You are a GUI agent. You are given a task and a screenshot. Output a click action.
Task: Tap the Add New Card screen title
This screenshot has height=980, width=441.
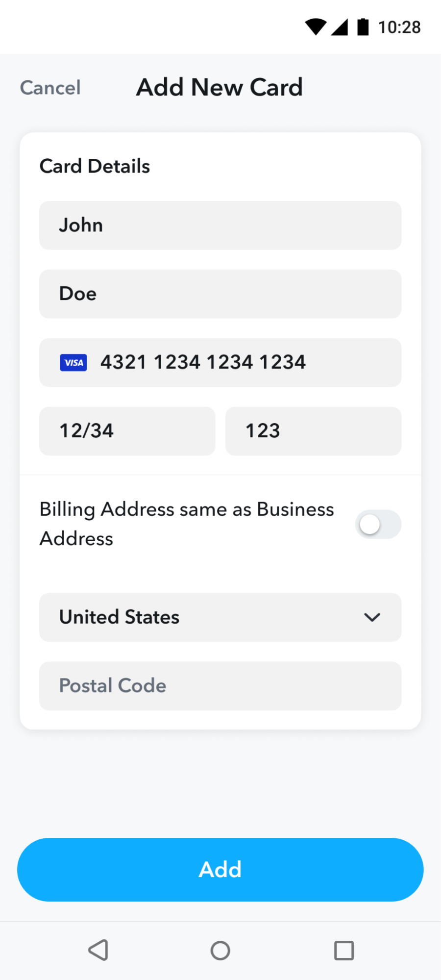point(220,87)
